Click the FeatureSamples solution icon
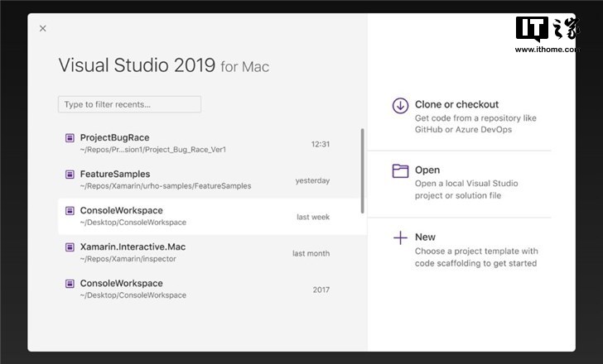 pyautogui.click(x=70, y=175)
